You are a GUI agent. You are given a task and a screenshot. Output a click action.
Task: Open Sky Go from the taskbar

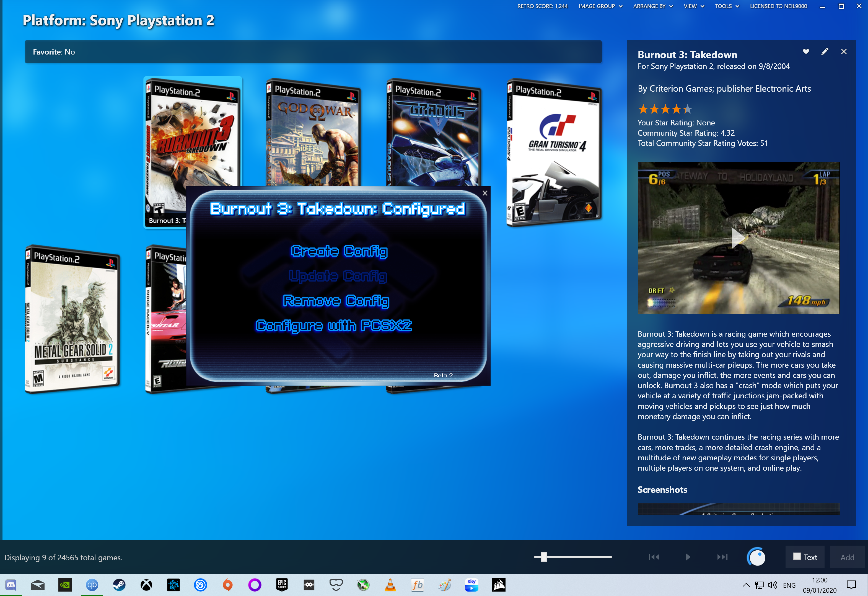coord(471,585)
